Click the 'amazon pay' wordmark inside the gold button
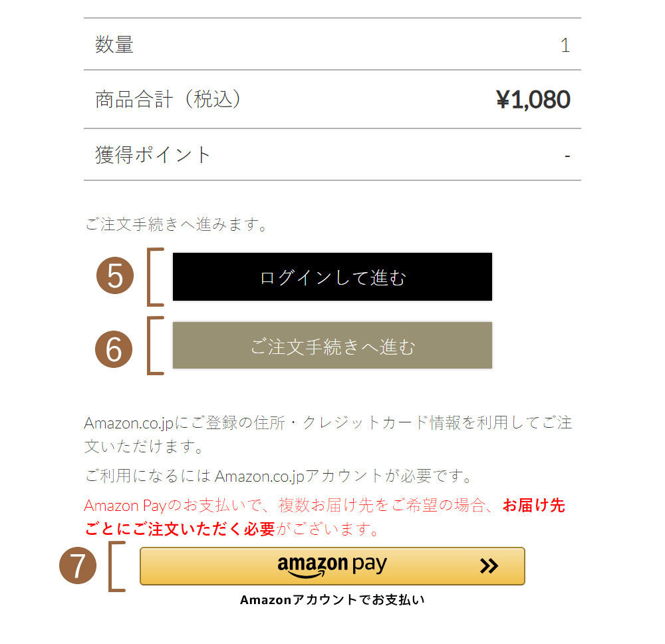665x644 pixels. coord(331,564)
